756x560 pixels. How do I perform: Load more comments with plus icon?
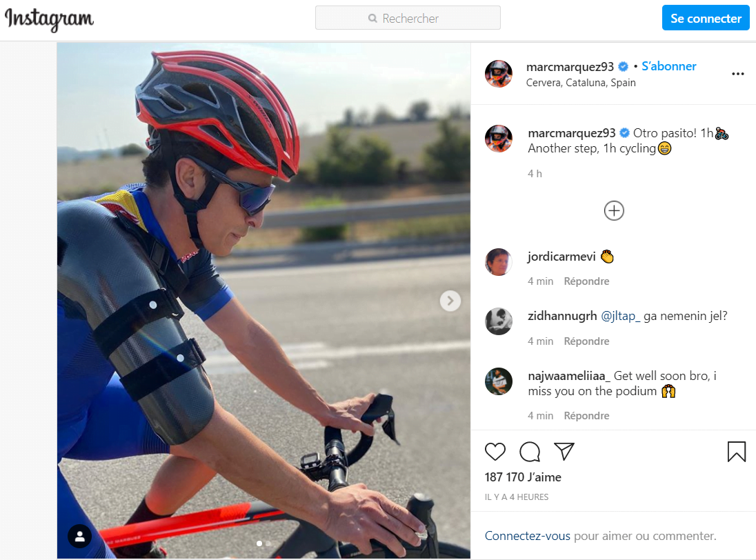coord(614,210)
